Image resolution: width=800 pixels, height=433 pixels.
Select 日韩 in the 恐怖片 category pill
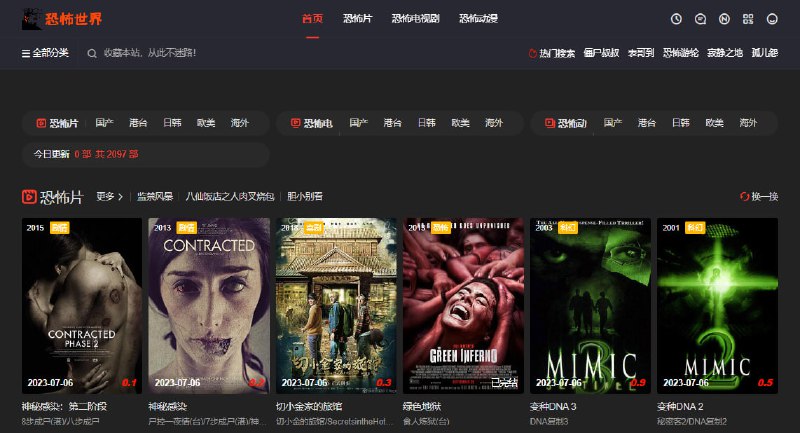pyautogui.click(x=172, y=123)
